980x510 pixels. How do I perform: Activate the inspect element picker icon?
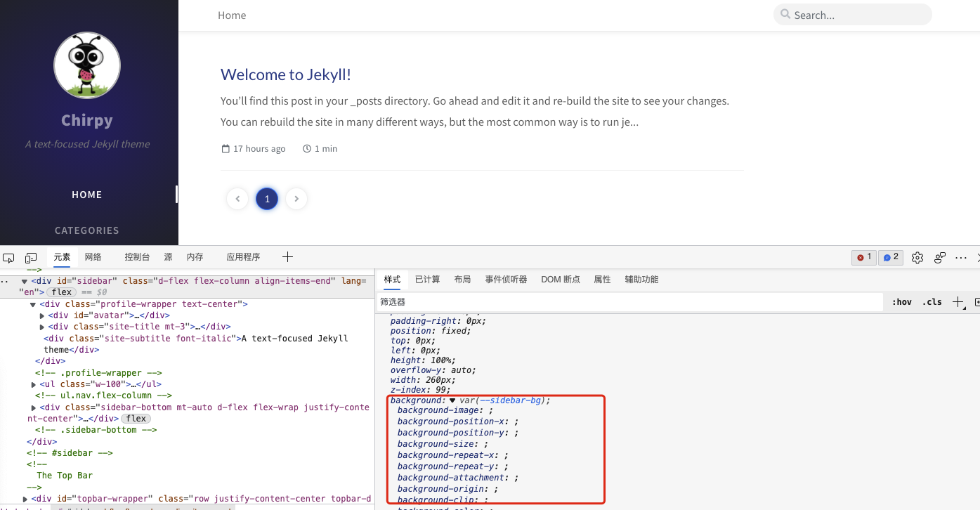(9, 258)
